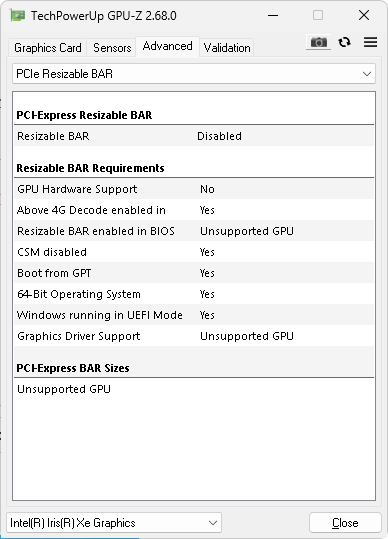Select the Above 4G Decode enabled row
This screenshot has width=388, height=539.
click(194, 210)
